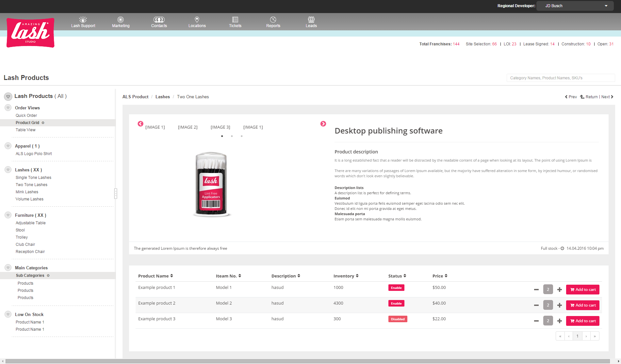
Task: Open the Leads group icon
Action: pos(311,19)
